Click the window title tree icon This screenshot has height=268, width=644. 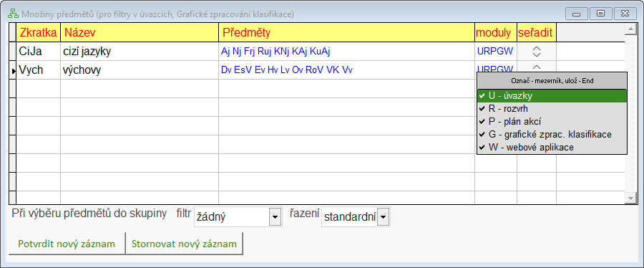coord(12,14)
